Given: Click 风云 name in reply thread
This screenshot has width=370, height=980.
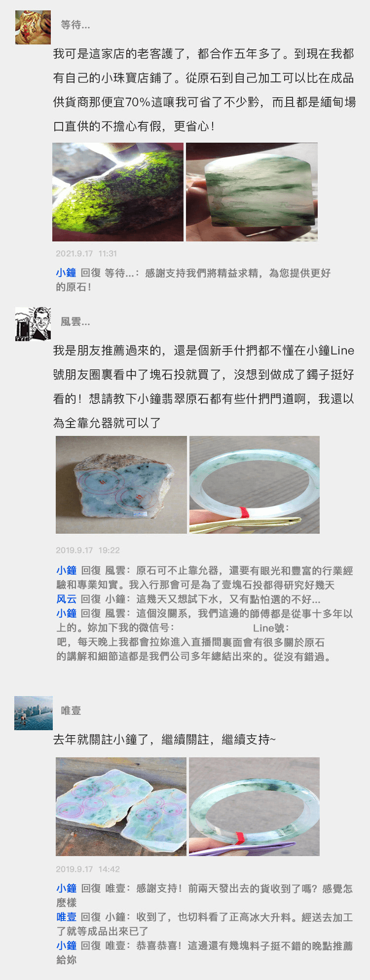Looking at the screenshot, I should pos(66,599).
